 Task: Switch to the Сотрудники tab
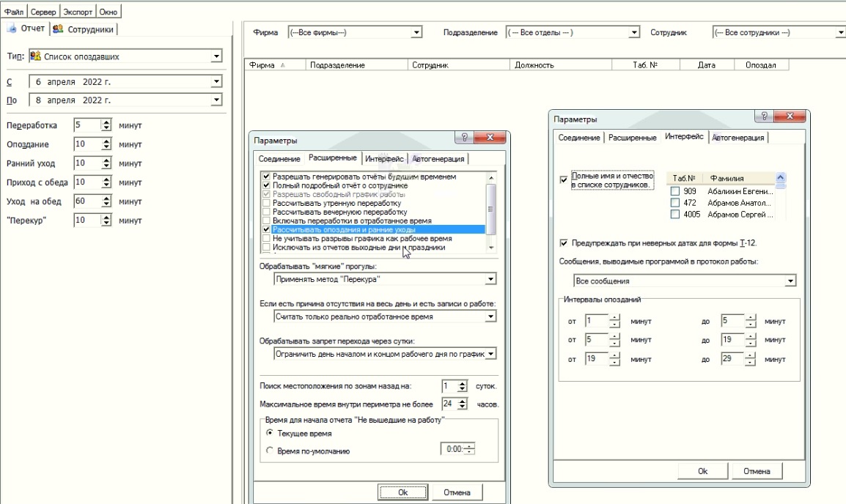(84, 29)
